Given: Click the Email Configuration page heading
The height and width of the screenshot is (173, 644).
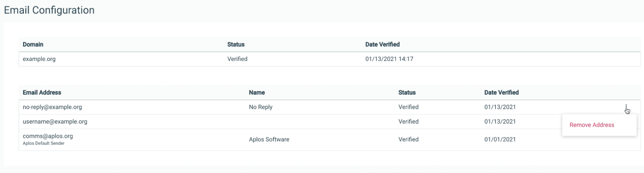Looking at the screenshot, I should pos(49,10).
